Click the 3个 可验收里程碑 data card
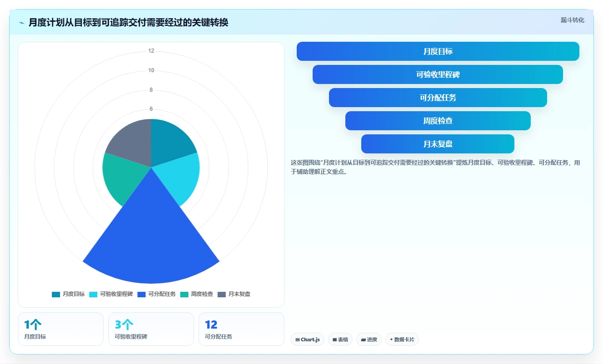 pos(151,329)
